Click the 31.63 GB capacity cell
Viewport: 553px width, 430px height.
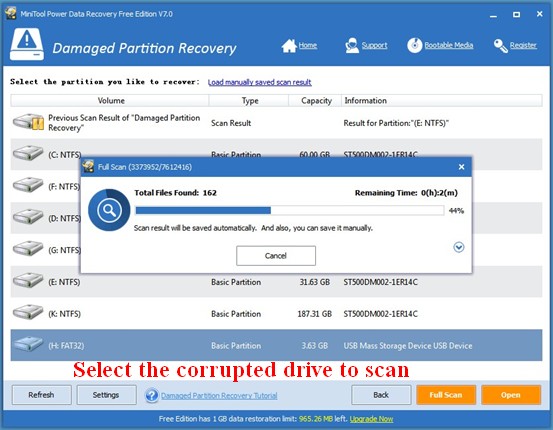(x=315, y=282)
